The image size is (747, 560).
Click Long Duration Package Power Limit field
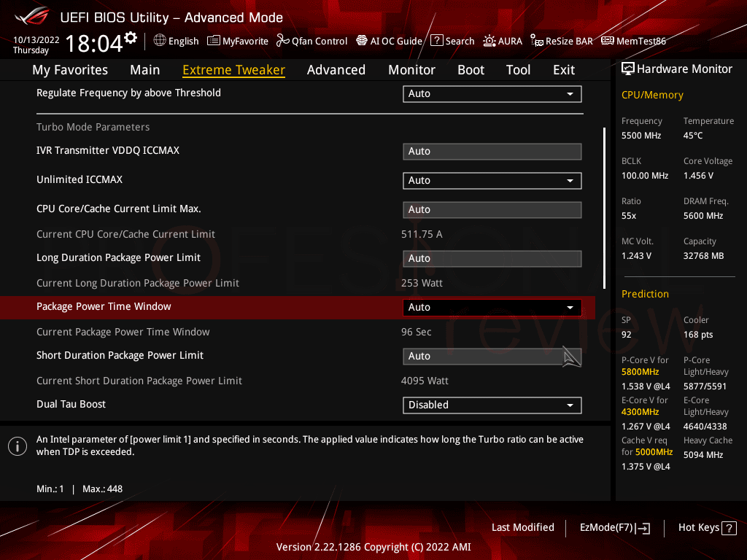tap(492, 259)
